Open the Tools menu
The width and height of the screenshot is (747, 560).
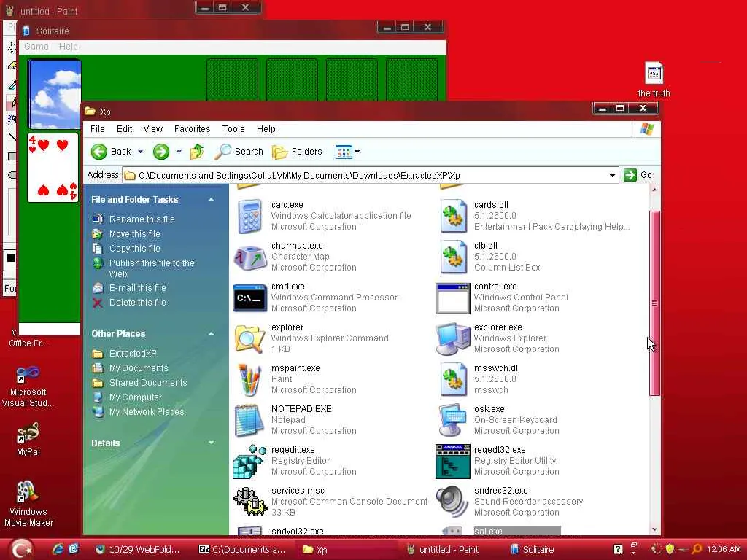[x=233, y=128]
